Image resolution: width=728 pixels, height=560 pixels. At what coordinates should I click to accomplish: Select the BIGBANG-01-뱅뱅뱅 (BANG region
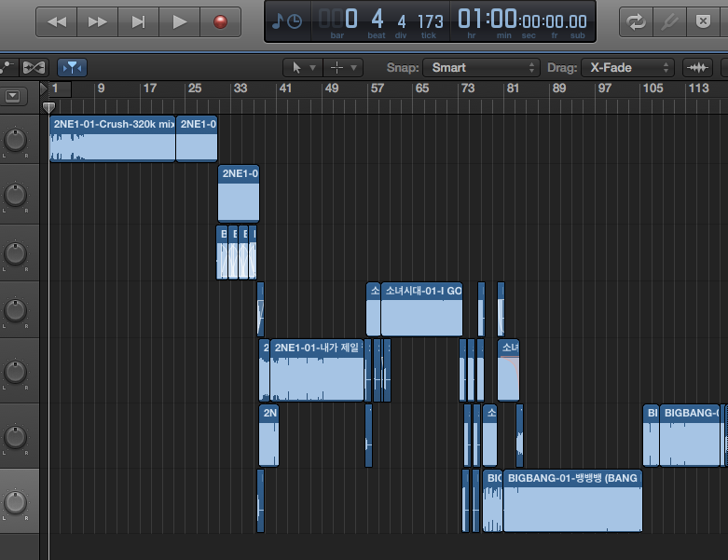tap(573, 500)
